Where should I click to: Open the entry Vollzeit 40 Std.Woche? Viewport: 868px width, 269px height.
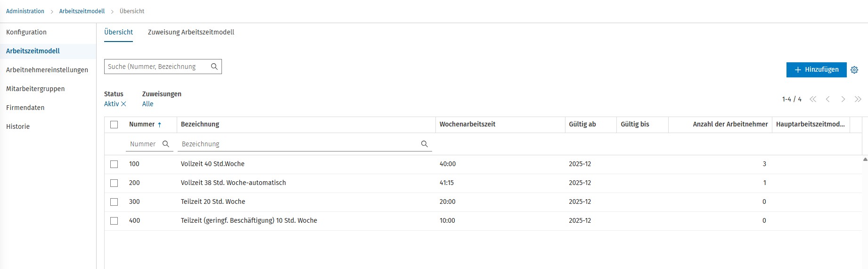click(x=213, y=164)
